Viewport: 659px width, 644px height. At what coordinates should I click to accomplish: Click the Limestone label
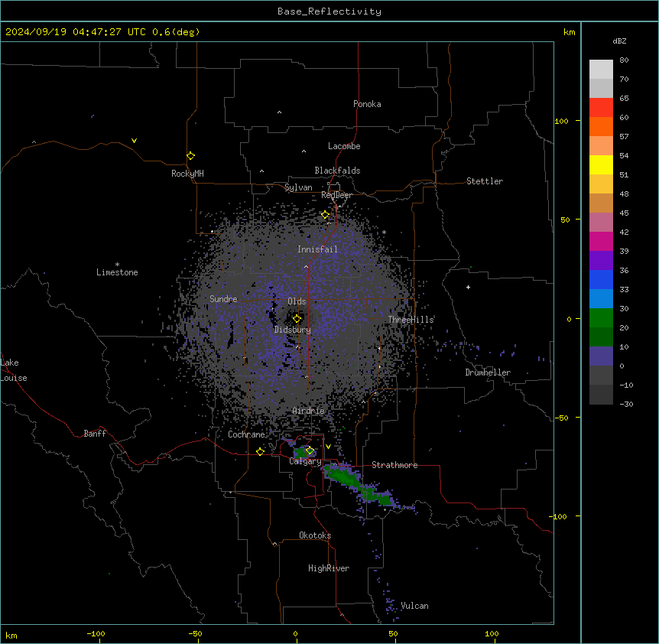[x=117, y=272]
